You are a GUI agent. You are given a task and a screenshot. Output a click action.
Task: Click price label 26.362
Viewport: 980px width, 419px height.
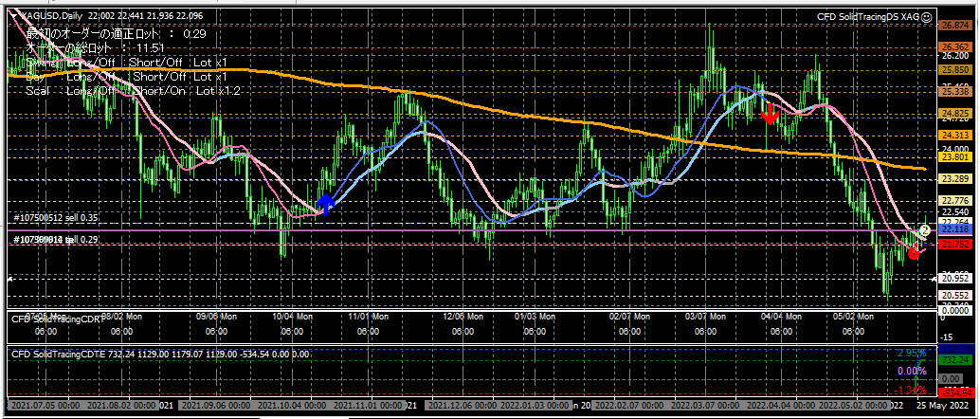953,46
